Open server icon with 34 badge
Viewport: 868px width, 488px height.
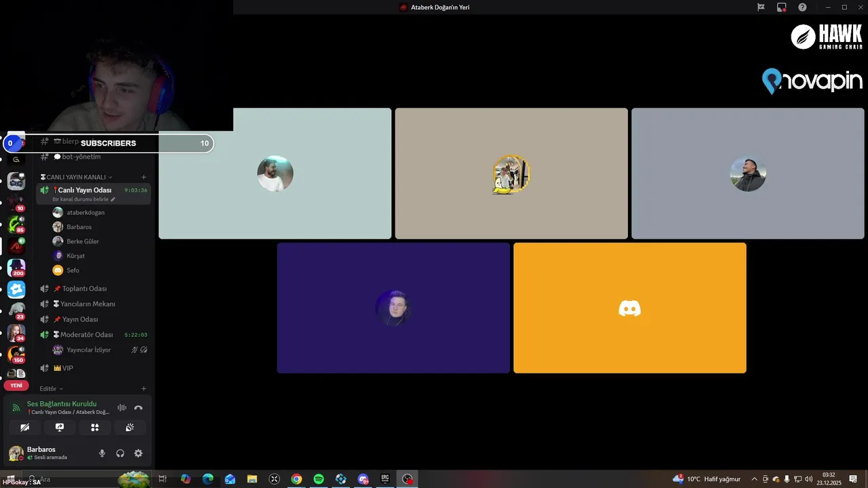(16, 333)
